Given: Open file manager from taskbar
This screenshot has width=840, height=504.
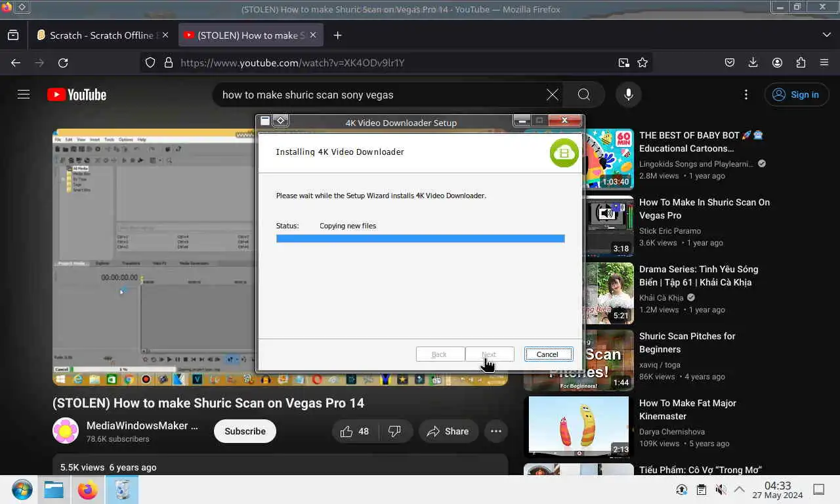Looking at the screenshot, I should 54,490.
